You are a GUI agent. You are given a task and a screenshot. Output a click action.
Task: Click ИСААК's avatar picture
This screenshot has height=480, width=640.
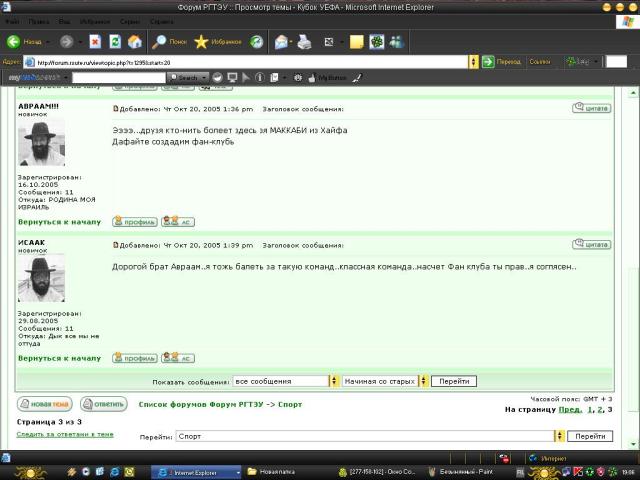coord(41,279)
